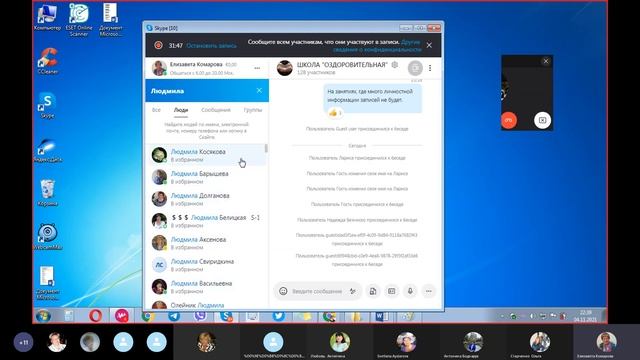
Task: Click the Остановить запись link
Action: [211, 46]
